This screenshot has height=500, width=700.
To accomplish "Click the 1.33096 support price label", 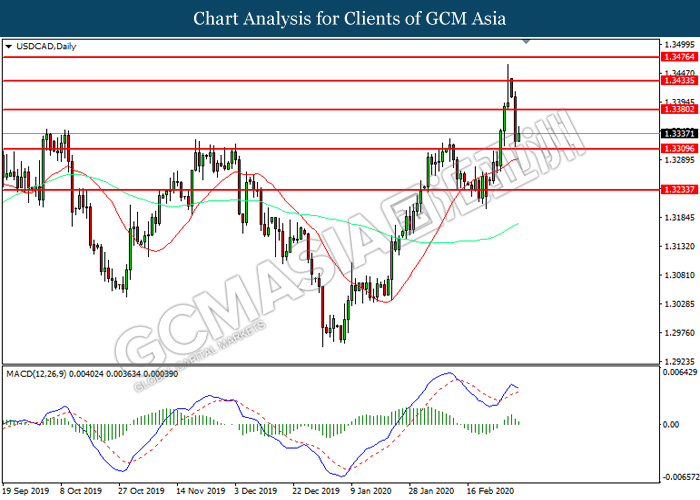I will coord(679,149).
